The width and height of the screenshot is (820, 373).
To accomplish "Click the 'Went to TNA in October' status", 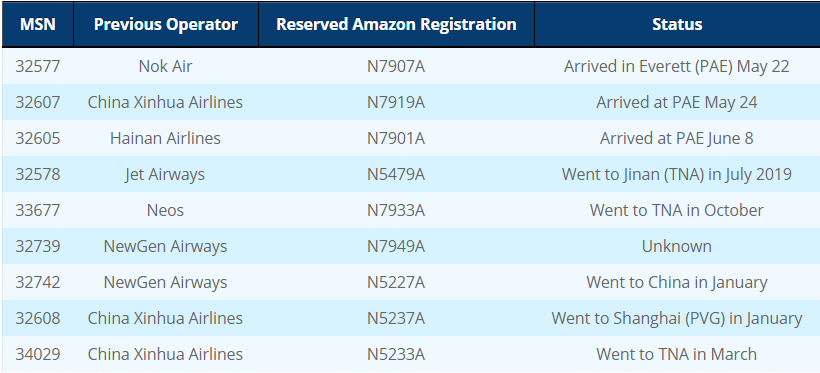I will 677,210.
